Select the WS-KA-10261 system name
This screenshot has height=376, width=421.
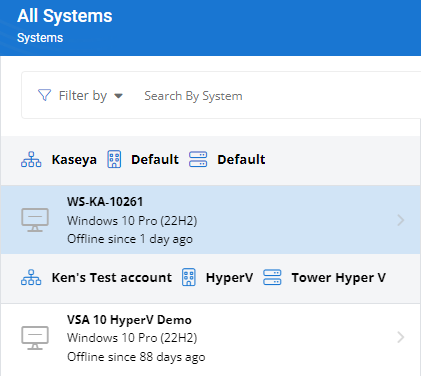click(105, 202)
